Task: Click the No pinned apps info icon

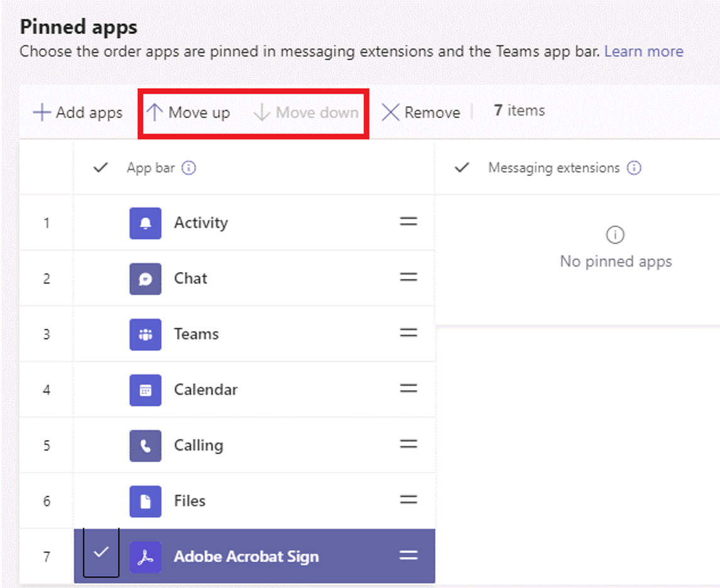Action: (615, 234)
